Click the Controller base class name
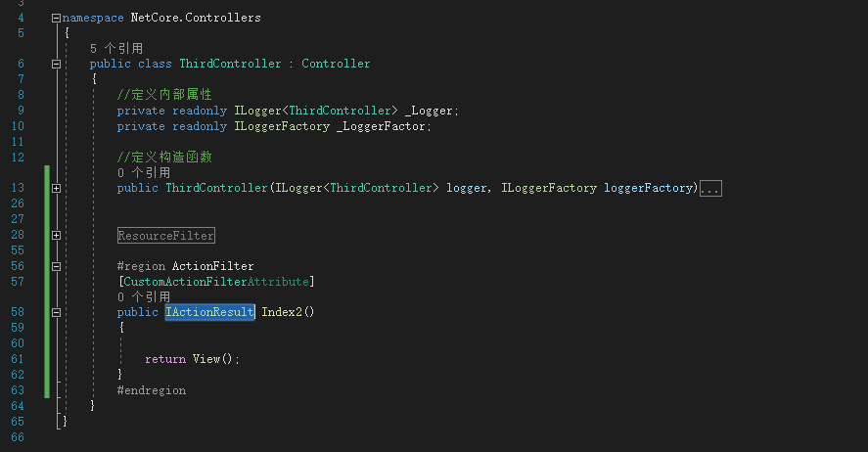This screenshot has height=452, width=868. click(336, 64)
